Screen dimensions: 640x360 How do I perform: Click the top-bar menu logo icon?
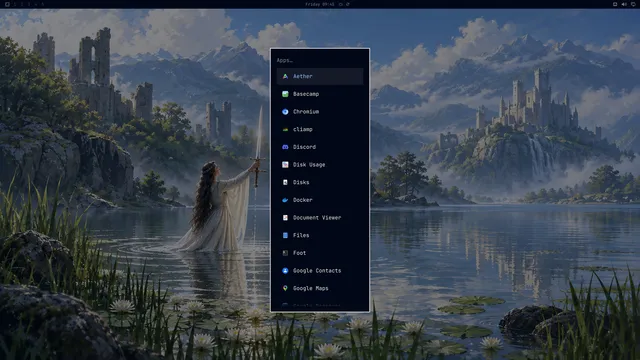pos(7,4)
